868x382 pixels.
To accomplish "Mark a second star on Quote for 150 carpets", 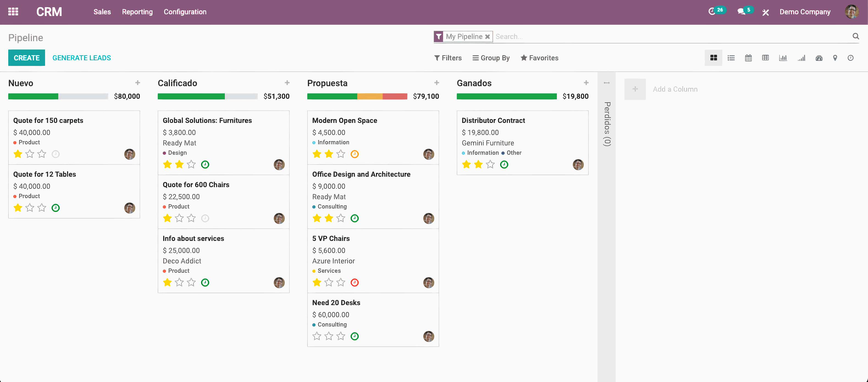I will 30,154.
